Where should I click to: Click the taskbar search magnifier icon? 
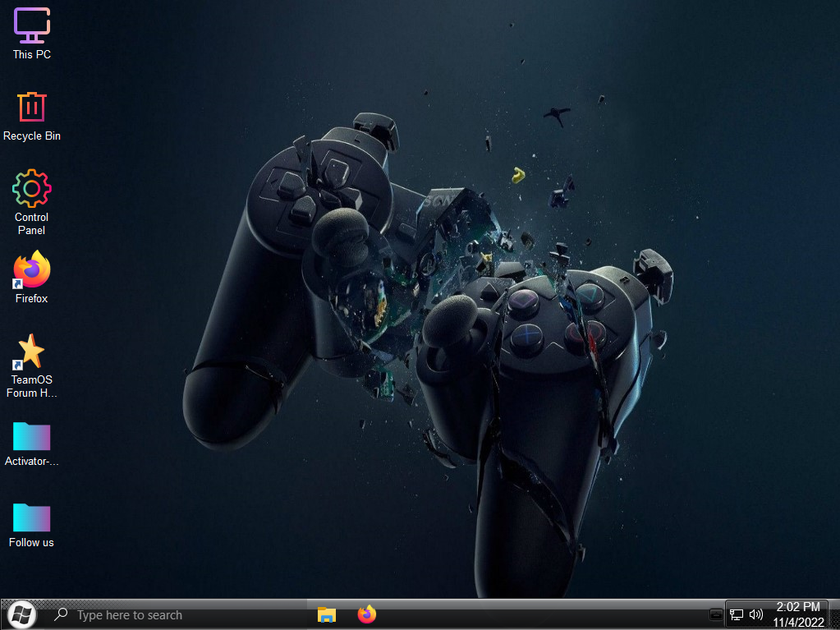[x=61, y=614]
